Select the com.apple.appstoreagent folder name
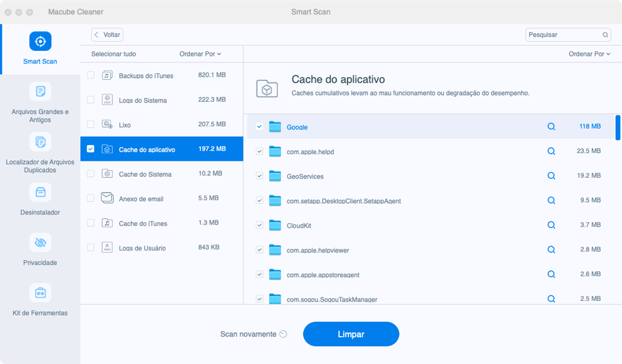Image resolution: width=622 pixels, height=364 pixels. (x=323, y=275)
